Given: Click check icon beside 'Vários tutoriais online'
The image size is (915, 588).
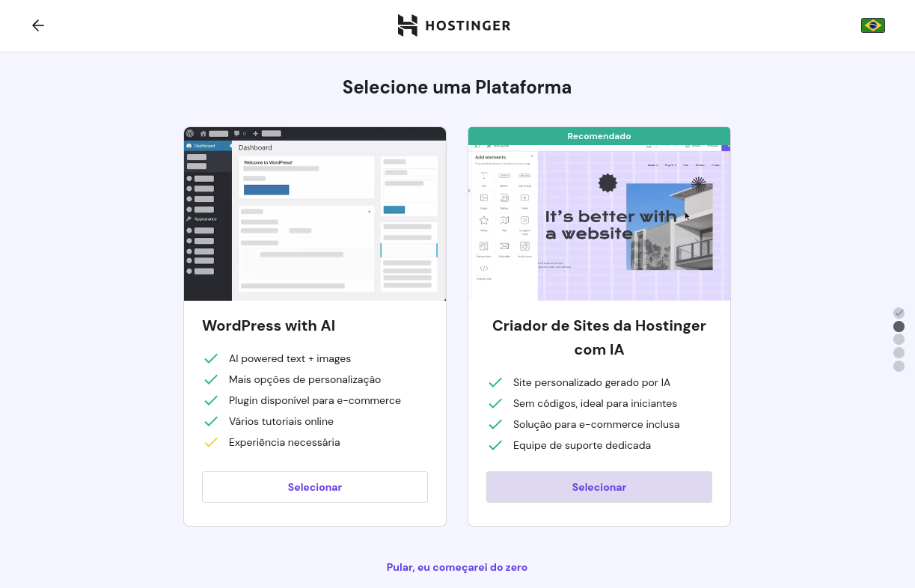Looking at the screenshot, I should [x=211, y=421].
